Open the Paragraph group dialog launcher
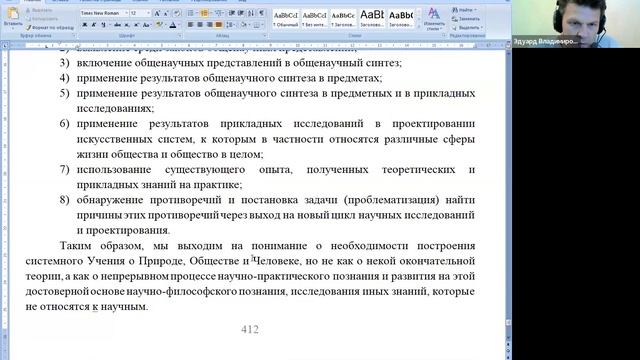640x360 pixels. tap(264, 36)
